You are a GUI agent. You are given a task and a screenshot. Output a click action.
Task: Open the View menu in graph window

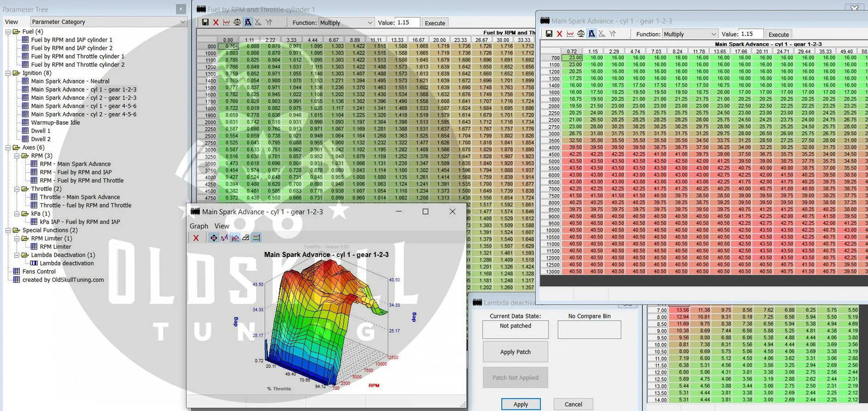222,226
